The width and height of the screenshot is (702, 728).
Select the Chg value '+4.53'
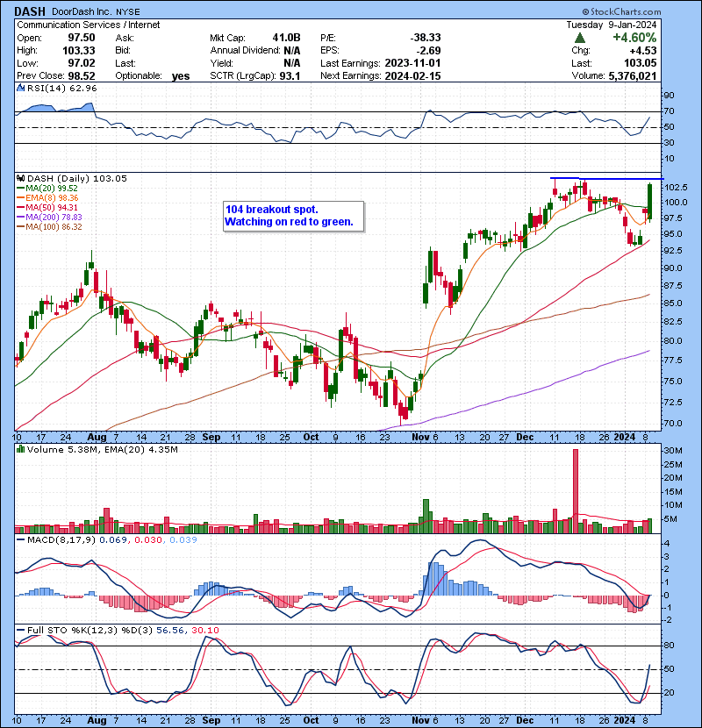coord(643,50)
